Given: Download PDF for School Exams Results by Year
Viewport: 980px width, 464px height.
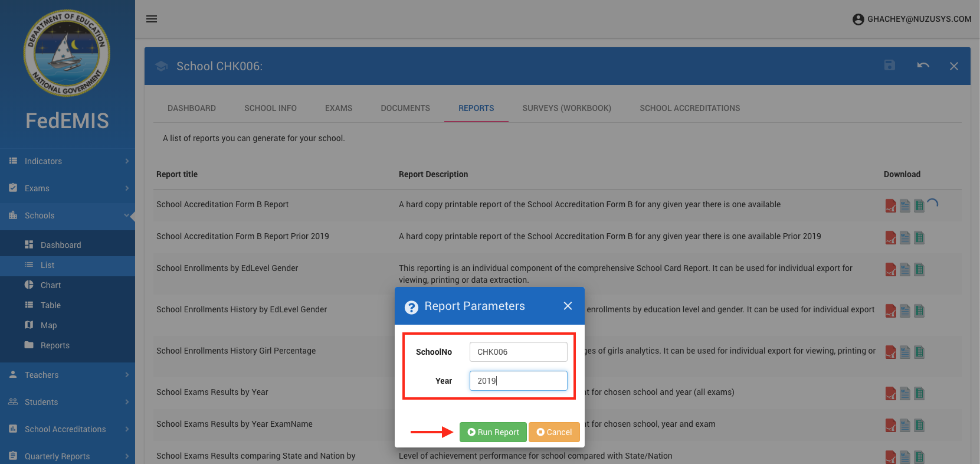Looking at the screenshot, I should coord(890,393).
